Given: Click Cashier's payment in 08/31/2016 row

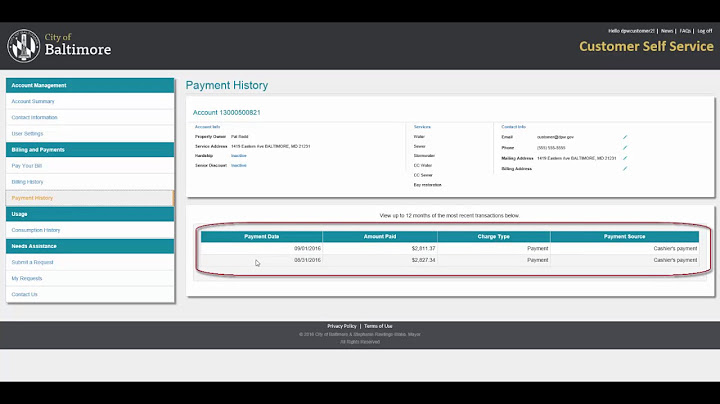Looking at the screenshot, I should 675,260.
